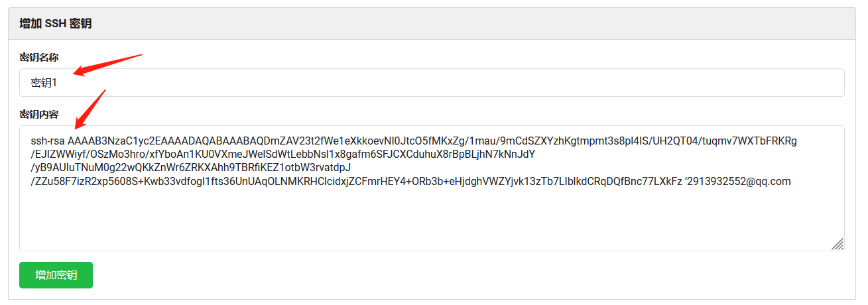Place cursor after rvatdpJ line ending
Screen dimensions: 868x305
click(x=351, y=168)
